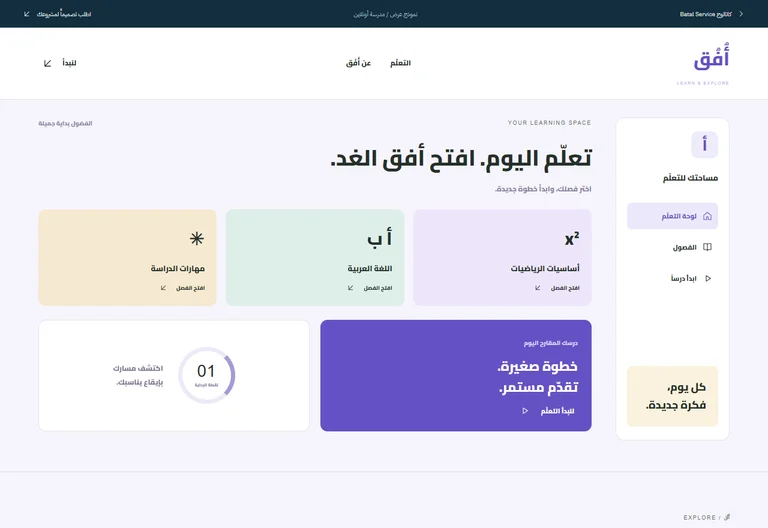Click arrow icon on مهارات الدراسة card
This screenshot has width=768, height=528.
(163, 288)
